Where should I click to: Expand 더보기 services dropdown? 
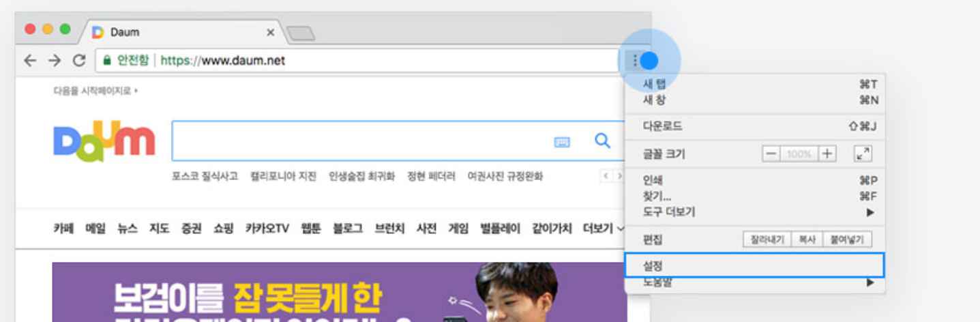pyautogui.click(x=604, y=229)
